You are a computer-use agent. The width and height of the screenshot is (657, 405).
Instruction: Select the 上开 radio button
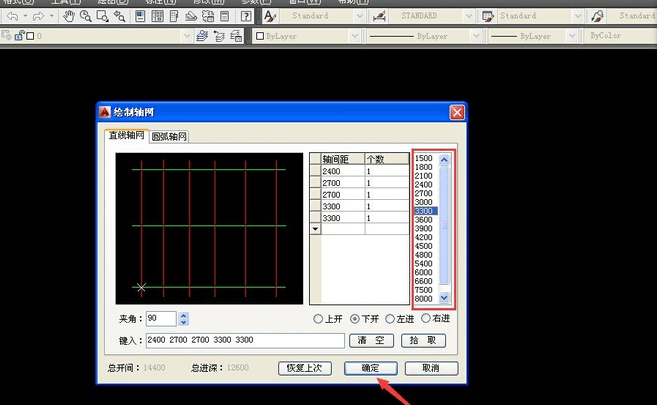click(x=319, y=319)
